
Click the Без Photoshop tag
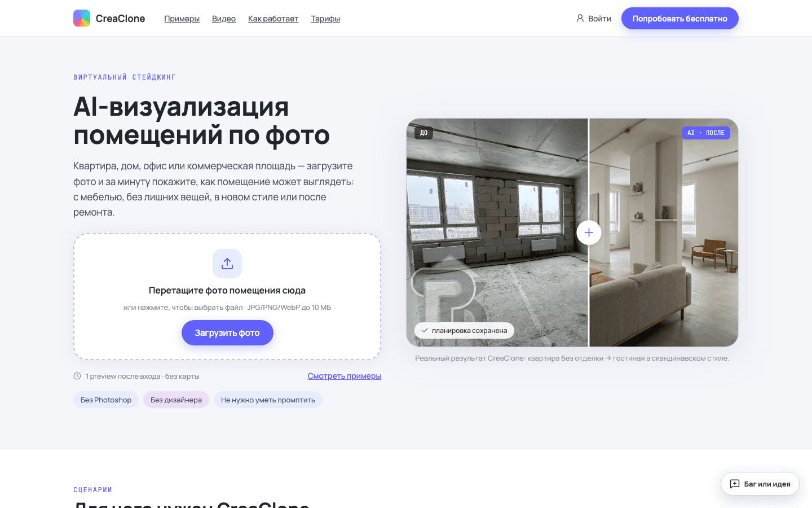coord(106,400)
